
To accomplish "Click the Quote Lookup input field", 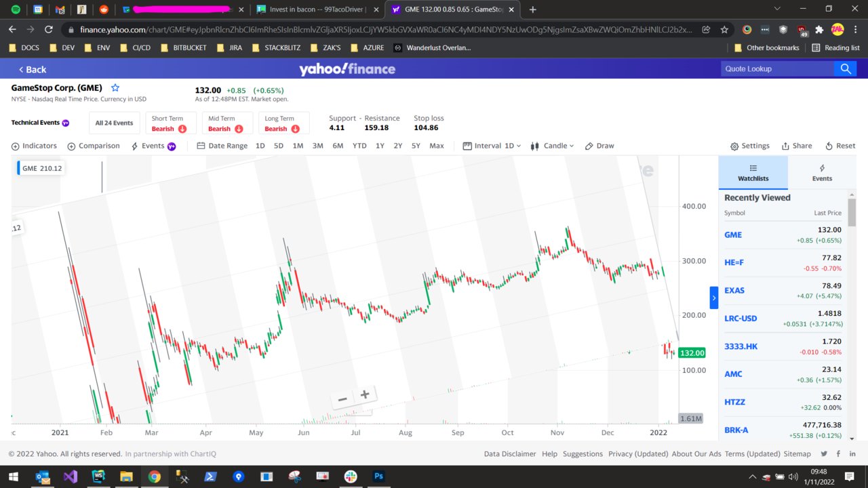I will click(x=777, y=68).
